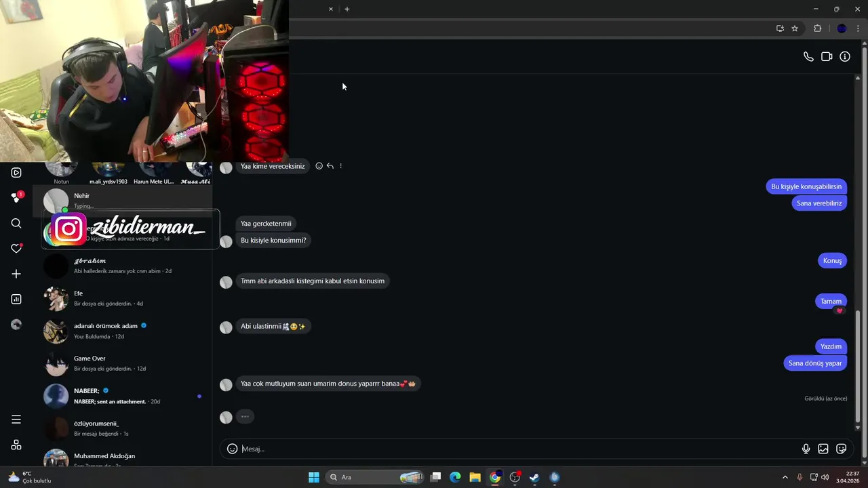The width and height of the screenshot is (868, 488).
Task: Click the m.ali_yrdsv1903 note
Action: click(x=108, y=174)
